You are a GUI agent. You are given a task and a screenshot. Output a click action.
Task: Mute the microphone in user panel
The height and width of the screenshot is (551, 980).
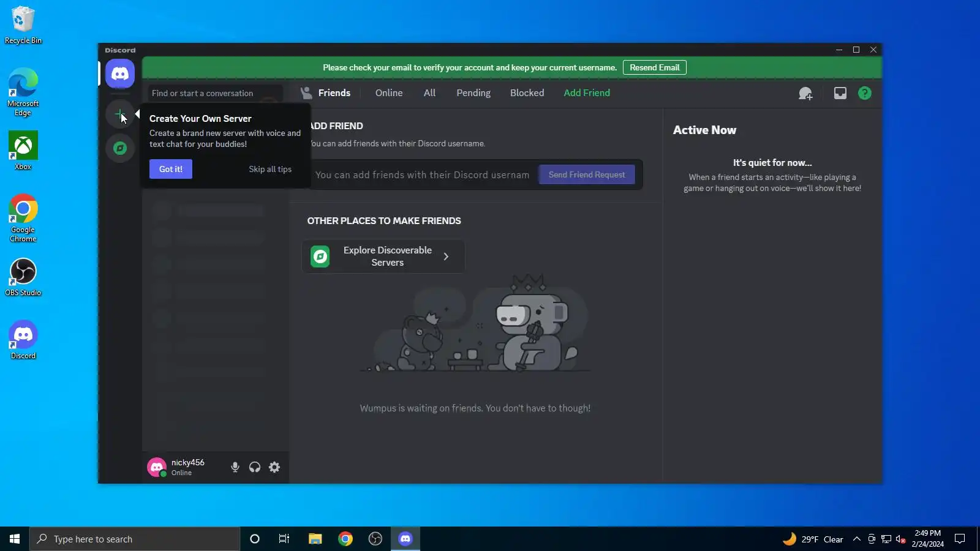[235, 467]
